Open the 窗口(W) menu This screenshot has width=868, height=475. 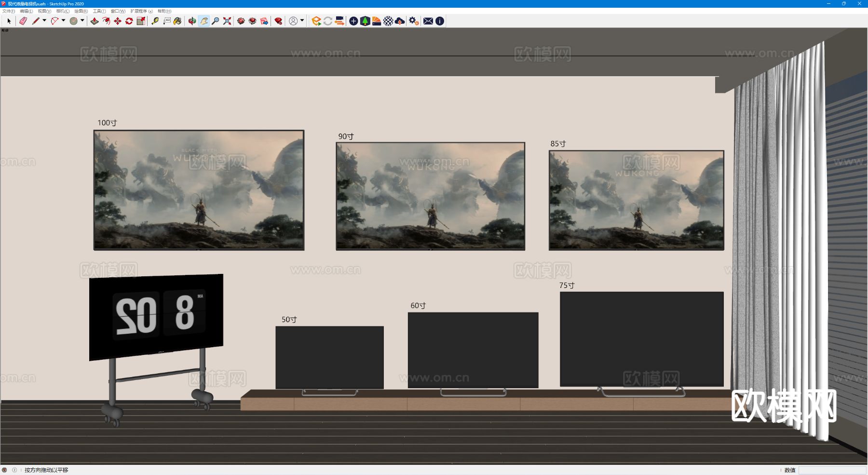tap(118, 11)
